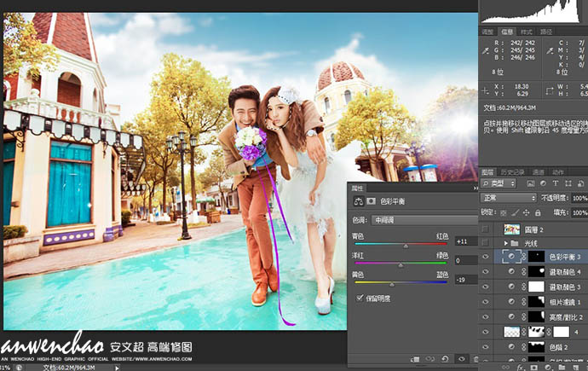This screenshot has width=588, height=371.
Task: Open the blend mode 正常 dropdown
Action: click(508, 198)
